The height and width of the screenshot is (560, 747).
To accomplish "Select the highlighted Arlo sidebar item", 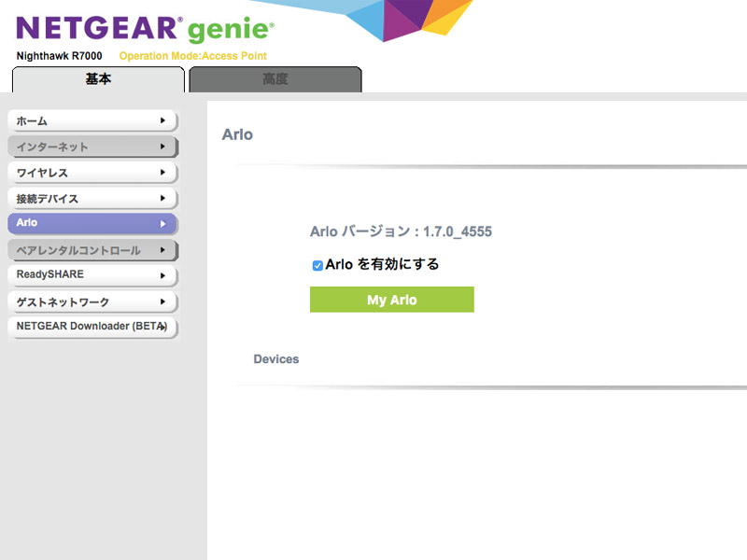I will [92, 223].
